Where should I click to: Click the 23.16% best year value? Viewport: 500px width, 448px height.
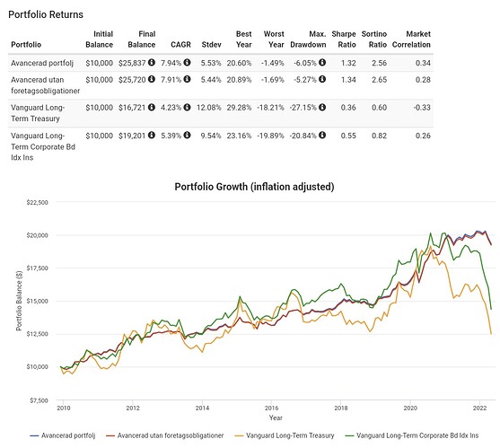pos(239,136)
